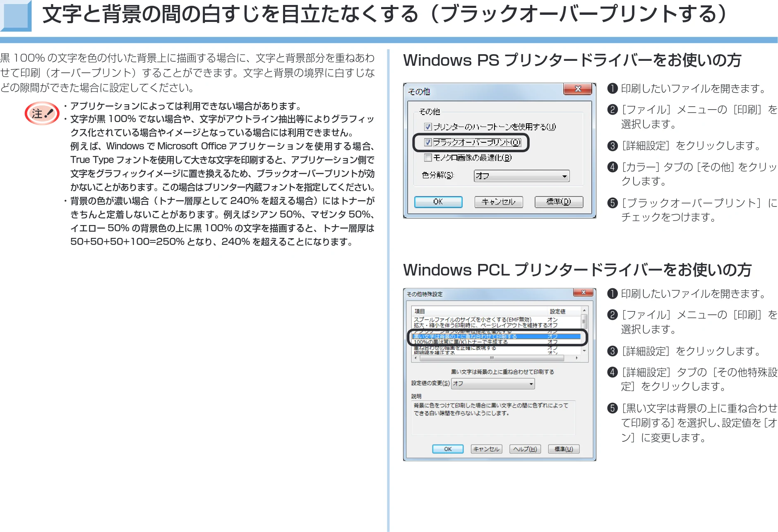Click the 標準(U) button
778x532 pixels.
(x=564, y=449)
